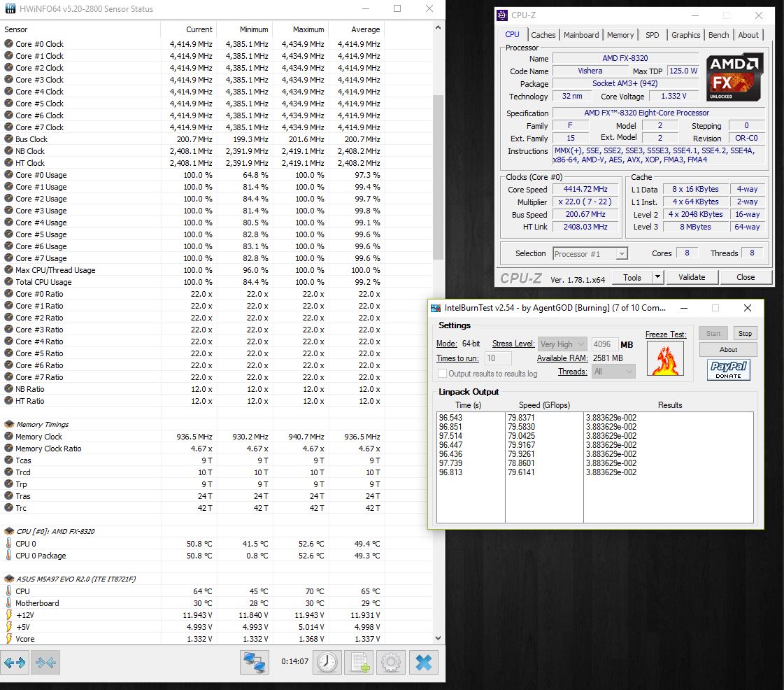Image resolution: width=784 pixels, height=690 pixels.
Task: Select the Memory Clock Ratio row
Action: (x=217, y=449)
